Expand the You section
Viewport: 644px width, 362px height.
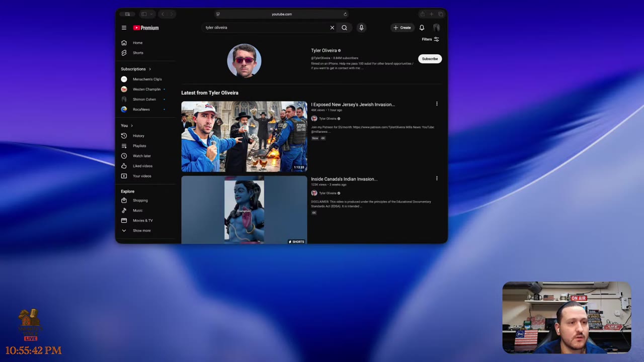(127, 125)
